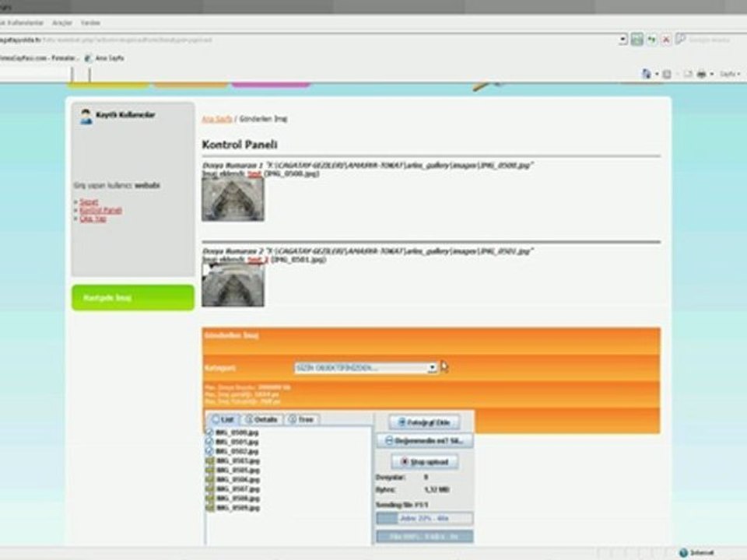
Task: Click the image file icon beside IMG_0509.jpg
Action: 209,508
